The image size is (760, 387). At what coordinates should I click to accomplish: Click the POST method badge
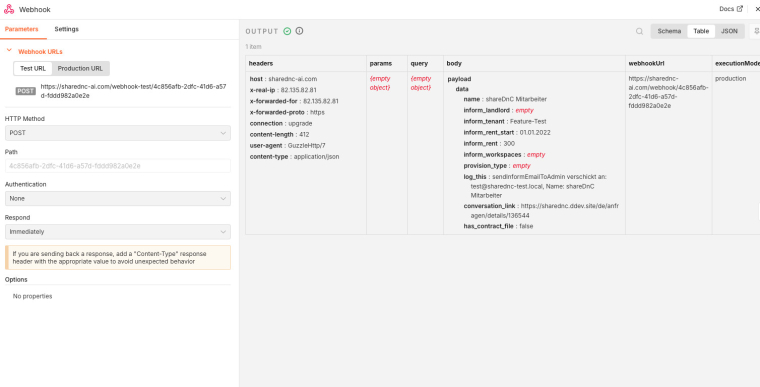[26, 91]
